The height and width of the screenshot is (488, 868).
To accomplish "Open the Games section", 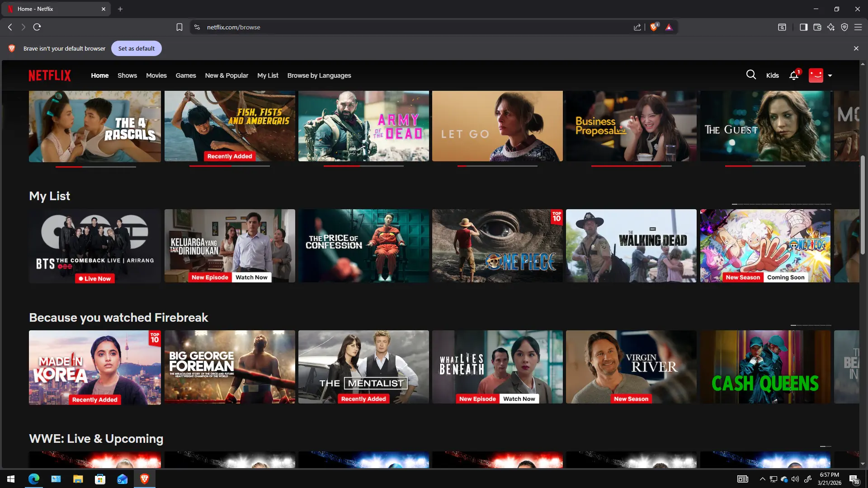I will 186,75.
